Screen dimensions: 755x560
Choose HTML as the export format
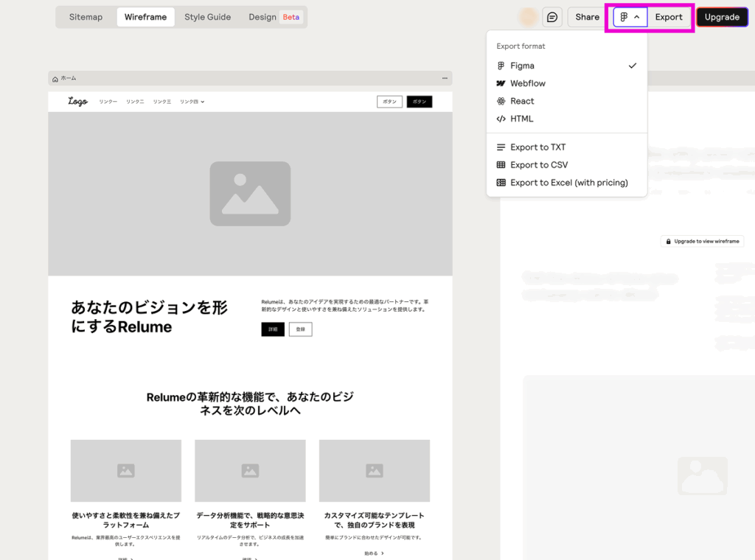[x=521, y=119]
